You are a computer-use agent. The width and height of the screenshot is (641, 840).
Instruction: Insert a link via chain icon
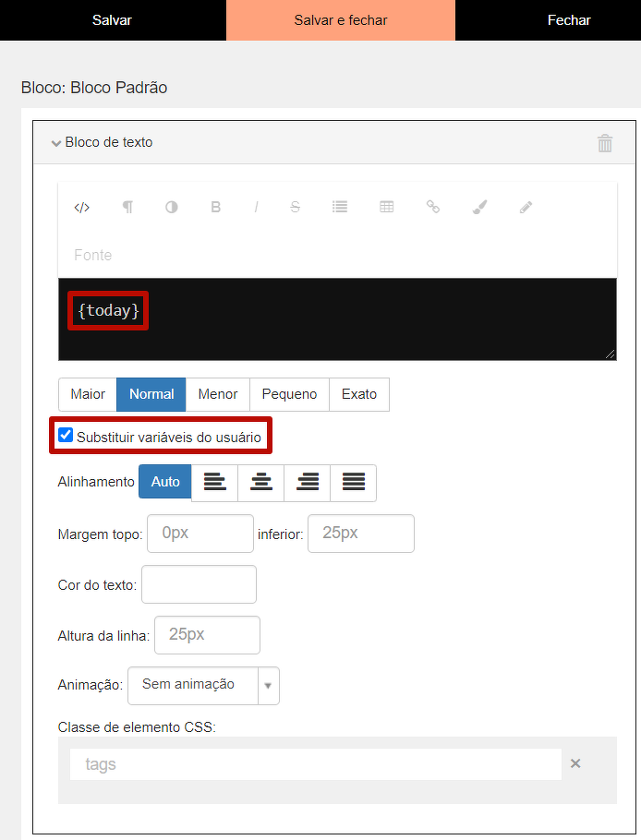(x=432, y=208)
